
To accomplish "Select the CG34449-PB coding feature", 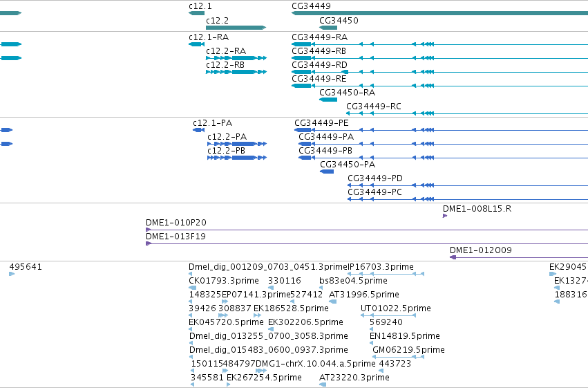I will [444, 158].
